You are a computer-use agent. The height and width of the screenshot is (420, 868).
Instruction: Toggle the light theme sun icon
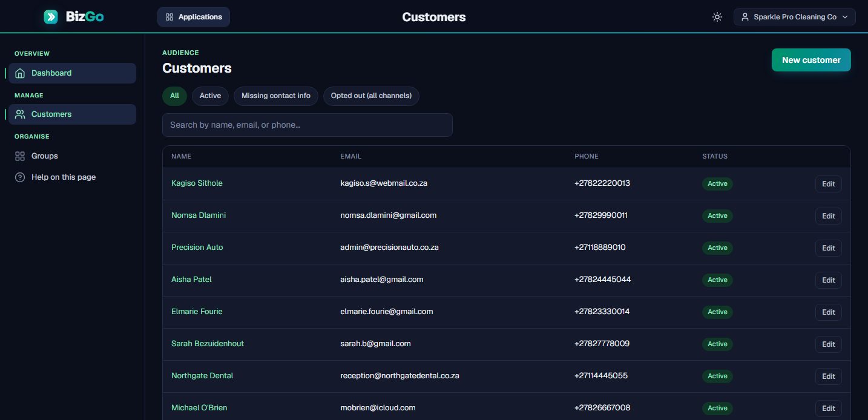coord(717,17)
